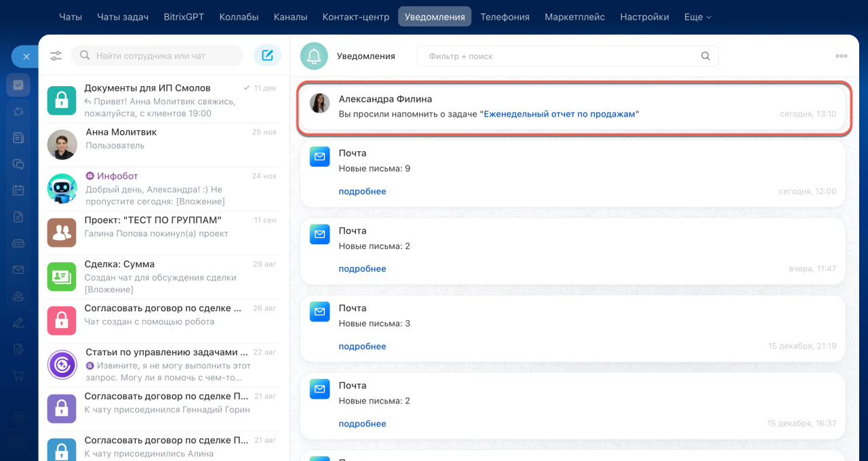Open the three-dots menu in notifications header
The width and height of the screenshot is (868, 461).
click(x=841, y=56)
